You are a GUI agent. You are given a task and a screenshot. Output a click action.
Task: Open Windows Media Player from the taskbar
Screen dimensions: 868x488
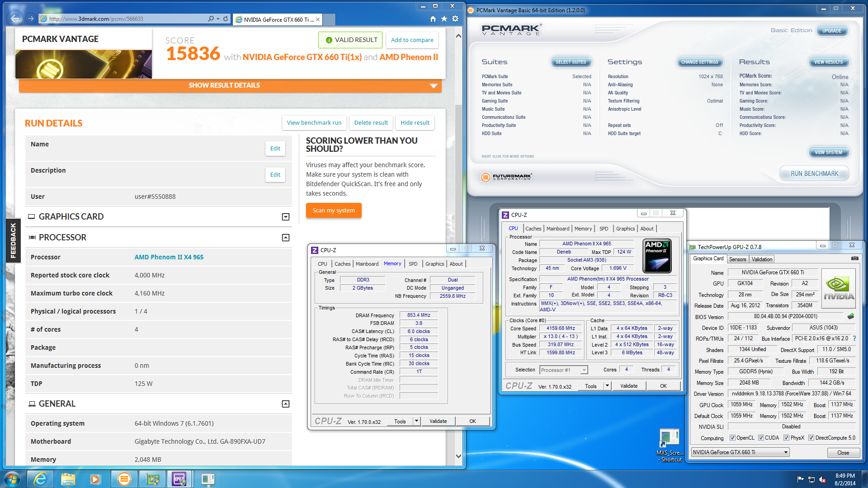(95, 479)
